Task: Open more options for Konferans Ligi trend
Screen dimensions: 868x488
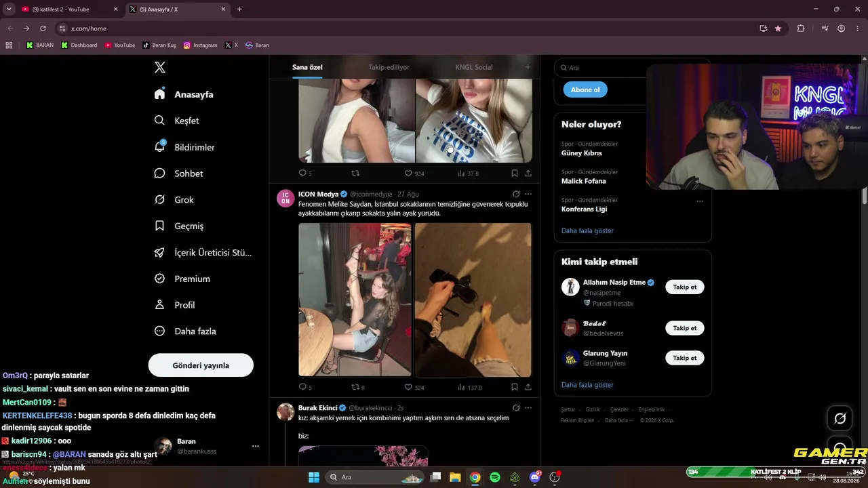Action: (700, 201)
